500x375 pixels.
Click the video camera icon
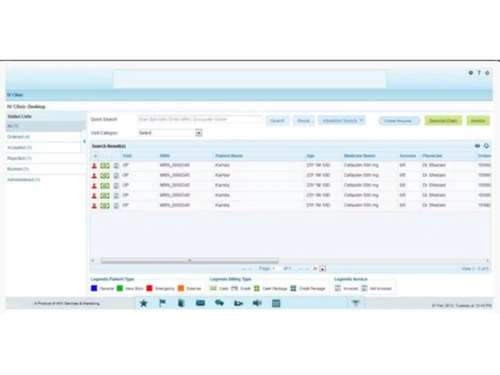point(238,303)
